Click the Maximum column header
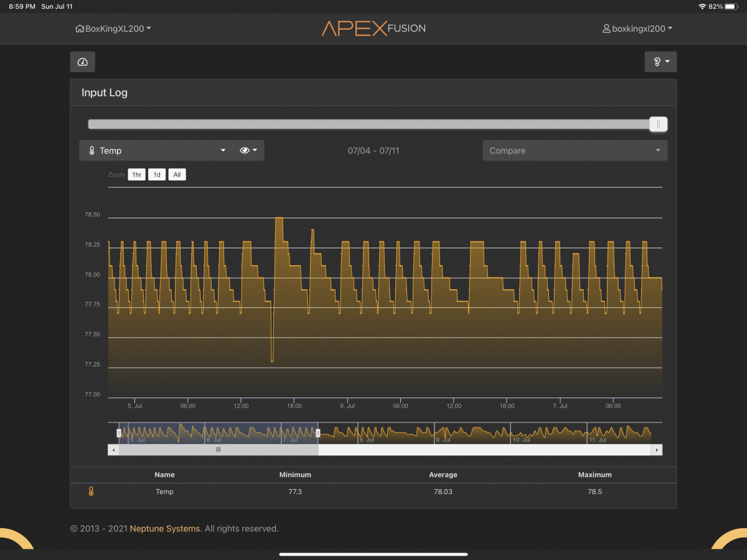Image resolution: width=747 pixels, height=560 pixels. [595, 475]
